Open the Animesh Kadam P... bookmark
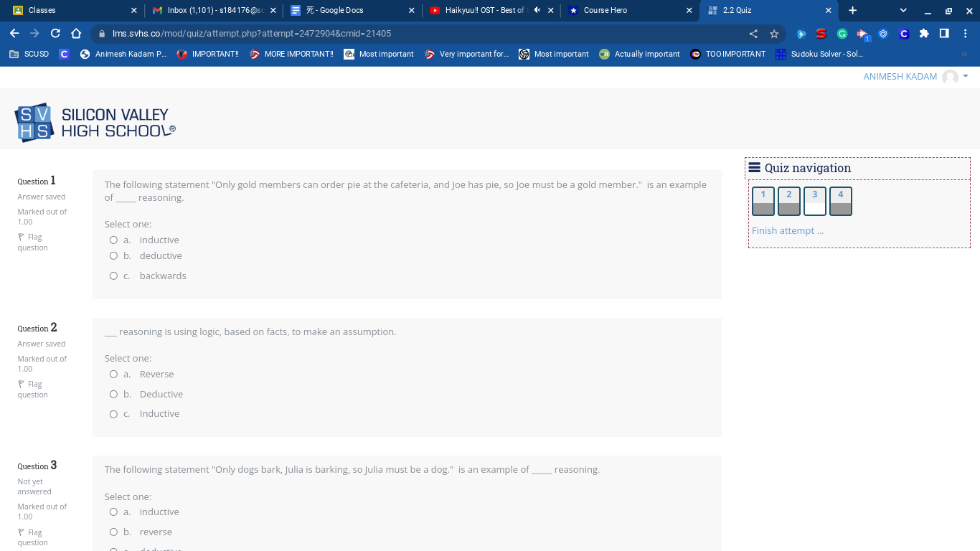 pos(123,54)
